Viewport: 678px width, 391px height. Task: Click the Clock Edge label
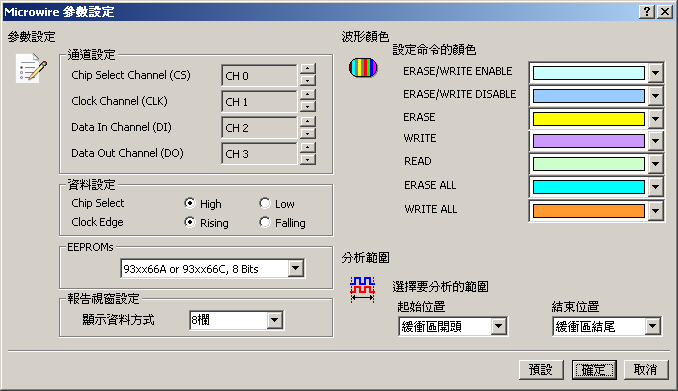click(97, 222)
